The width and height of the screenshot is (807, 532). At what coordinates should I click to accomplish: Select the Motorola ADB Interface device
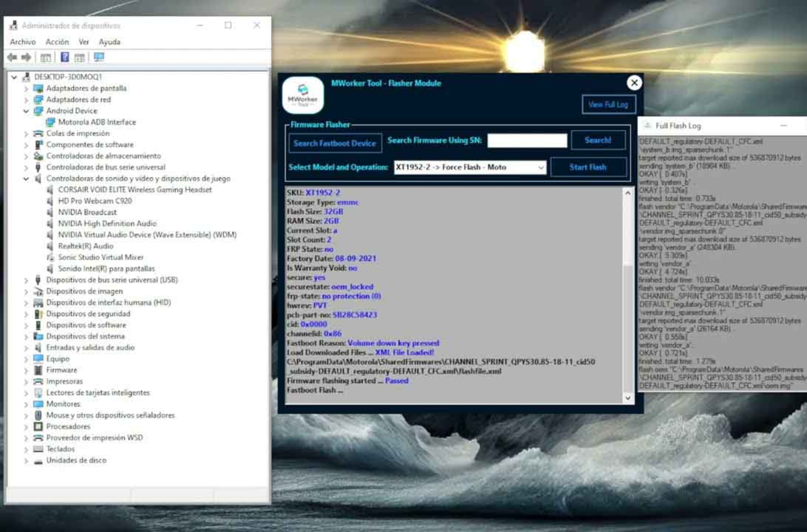tap(97, 122)
